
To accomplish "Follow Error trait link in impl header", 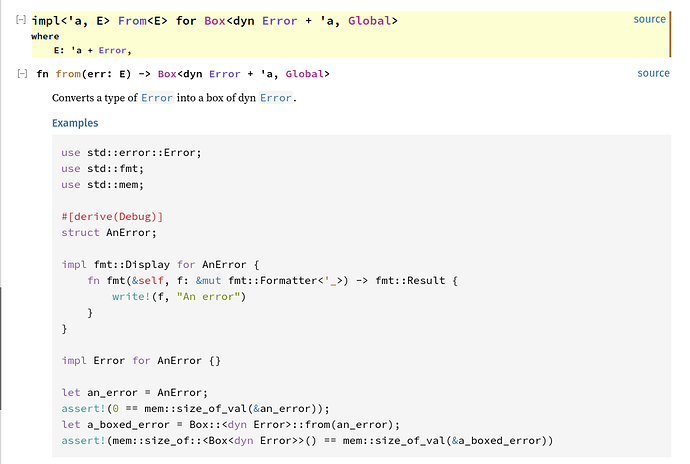I will click(279, 21).
